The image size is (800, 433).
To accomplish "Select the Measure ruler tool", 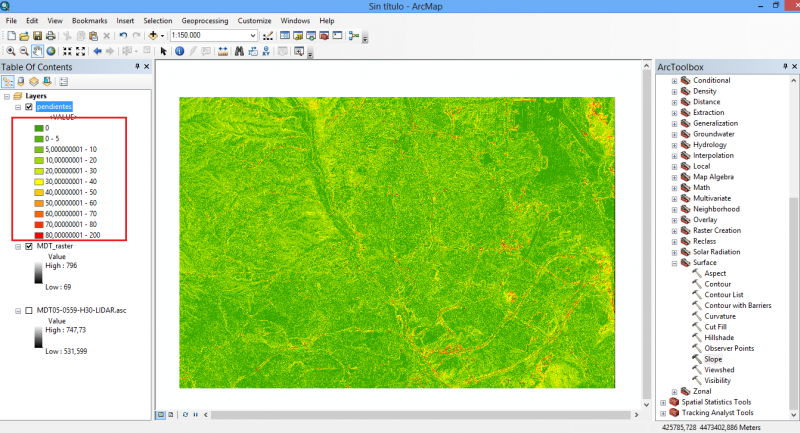I will [x=222, y=51].
